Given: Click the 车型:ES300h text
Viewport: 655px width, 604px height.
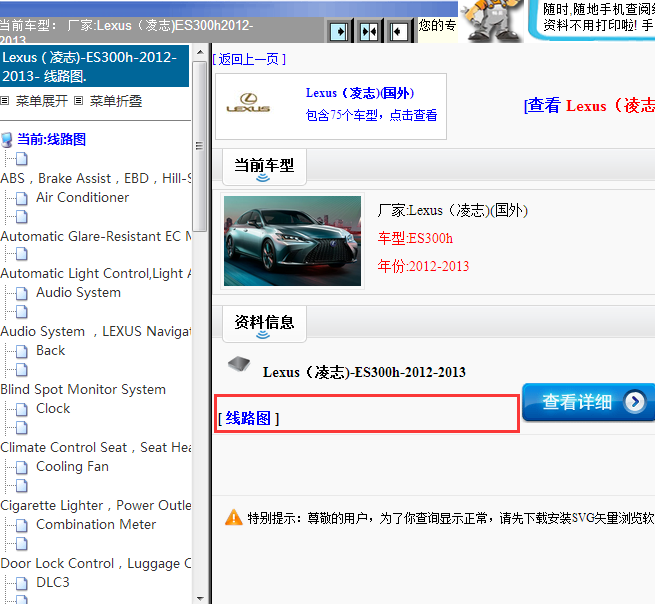Looking at the screenshot, I should pyautogui.click(x=415, y=239).
